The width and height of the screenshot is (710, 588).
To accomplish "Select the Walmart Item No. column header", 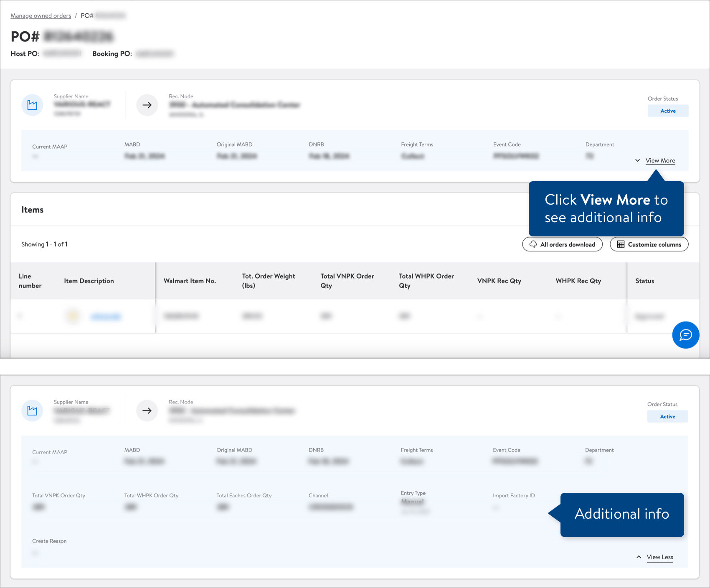I will tap(190, 281).
